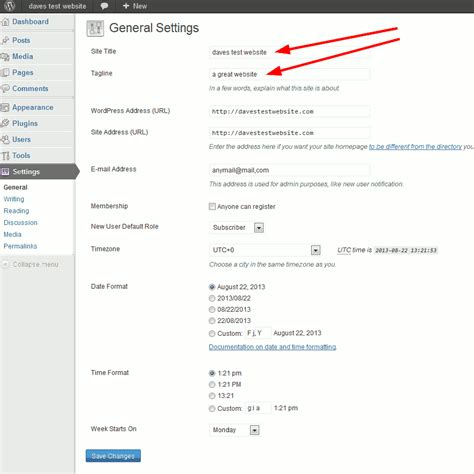Click the Settings sliders icon in sidebar
The width and height of the screenshot is (474, 474).
[x=5, y=172]
